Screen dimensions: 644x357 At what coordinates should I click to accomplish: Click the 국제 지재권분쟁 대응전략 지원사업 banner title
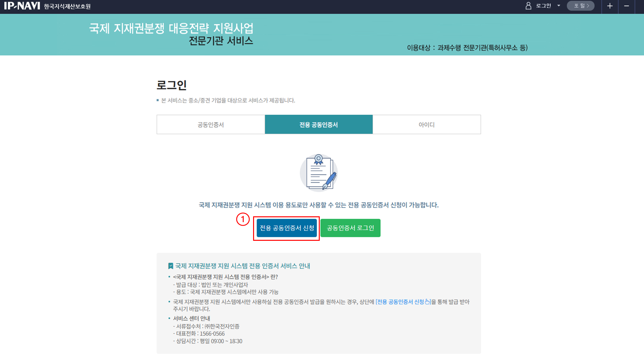pyautogui.click(x=171, y=28)
